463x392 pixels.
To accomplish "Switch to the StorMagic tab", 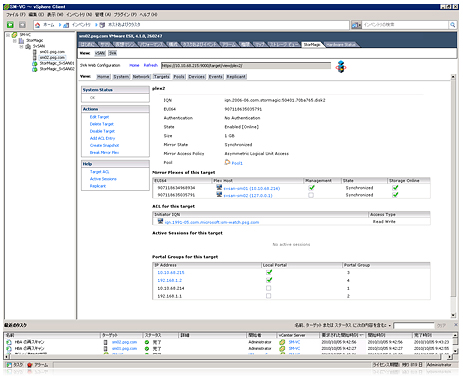I will (312, 44).
